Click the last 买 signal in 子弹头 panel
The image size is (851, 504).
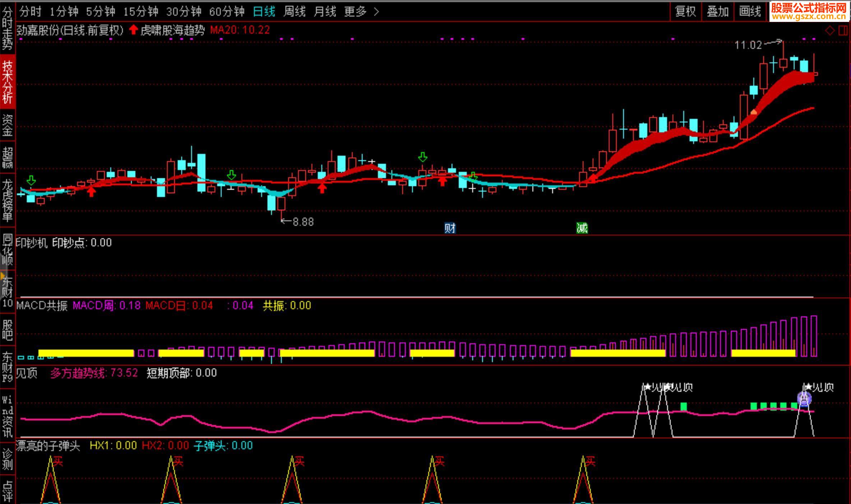(x=590, y=461)
